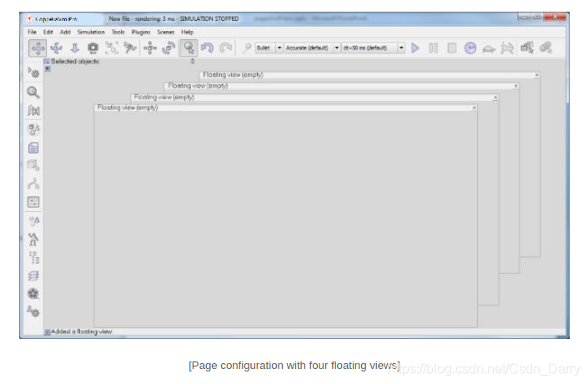Click the 'Added a floating view' status text
Image resolution: width=588 pixels, height=384 pixels.
click(82, 331)
